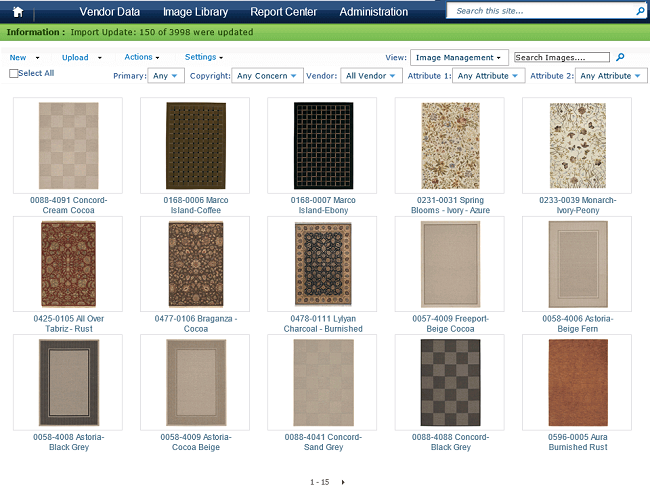Open 0168-0006 Marco Island-Coffee link
The image size is (650, 488).
point(196,205)
